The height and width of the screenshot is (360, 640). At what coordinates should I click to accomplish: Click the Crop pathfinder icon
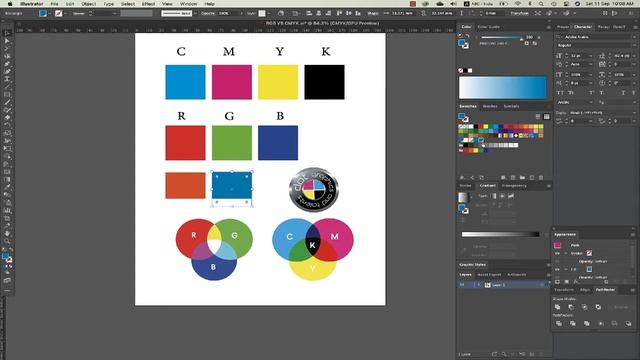(601, 323)
